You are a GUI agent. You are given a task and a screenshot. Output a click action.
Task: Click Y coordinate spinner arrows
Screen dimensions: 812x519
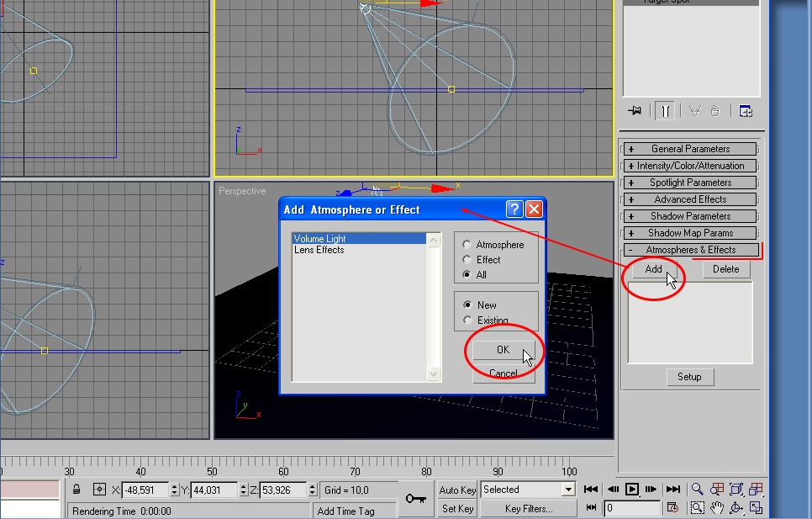pyautogui.click(x=244, y=490)
